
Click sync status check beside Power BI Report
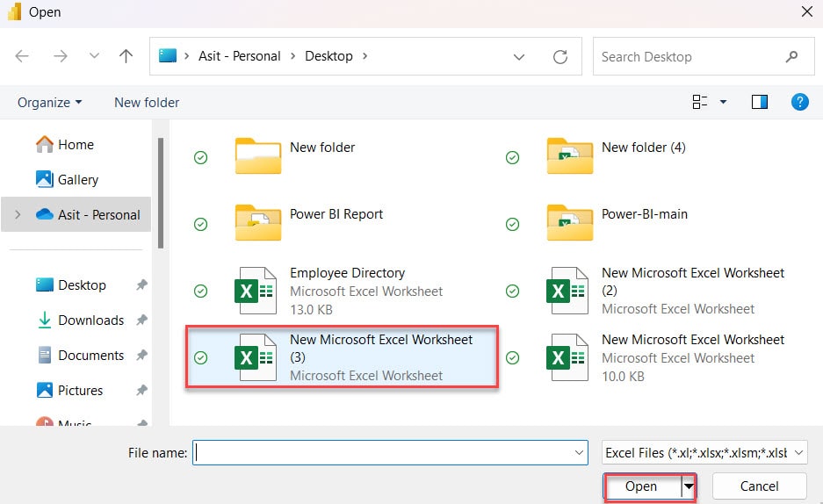200,225
